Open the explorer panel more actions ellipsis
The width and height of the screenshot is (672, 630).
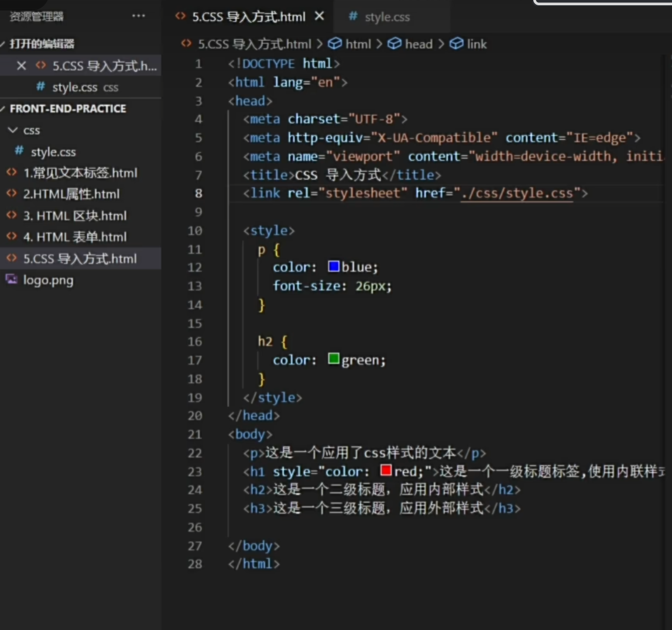(x=138, y=16)
